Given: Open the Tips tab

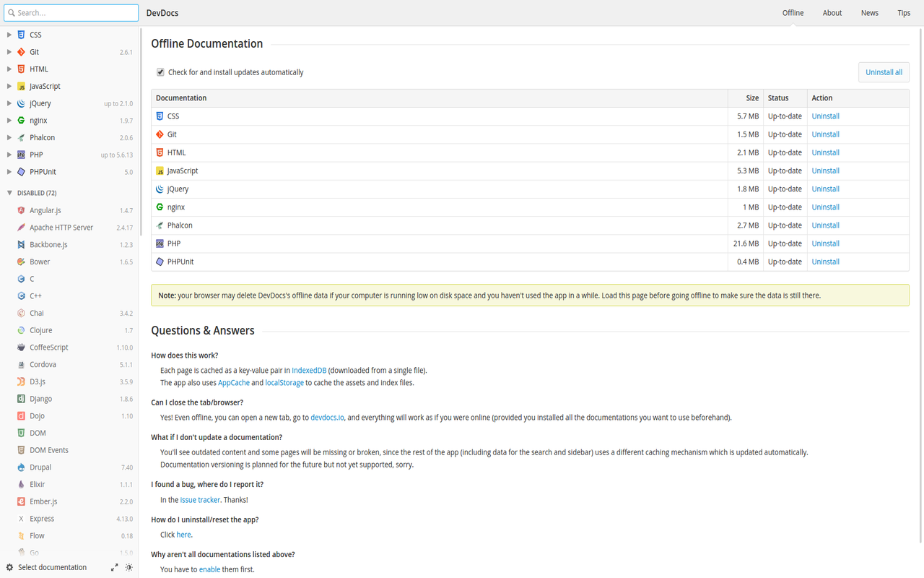Looking at the screenshot, I should pyautogui.click(x=904, y=13).
